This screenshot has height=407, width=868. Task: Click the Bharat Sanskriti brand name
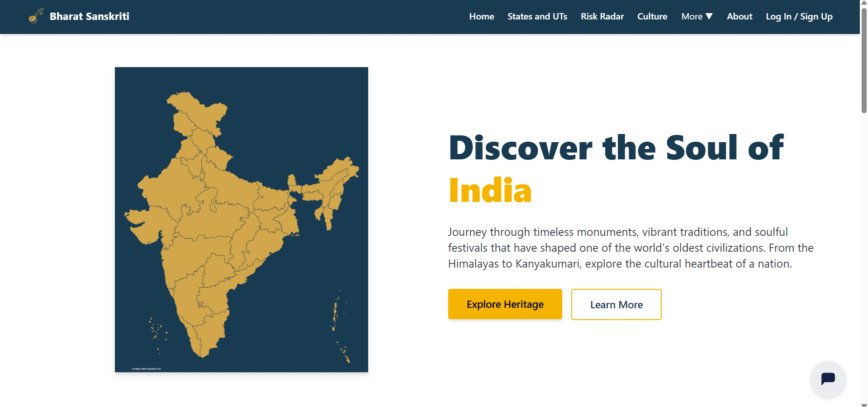pos(89,16)
